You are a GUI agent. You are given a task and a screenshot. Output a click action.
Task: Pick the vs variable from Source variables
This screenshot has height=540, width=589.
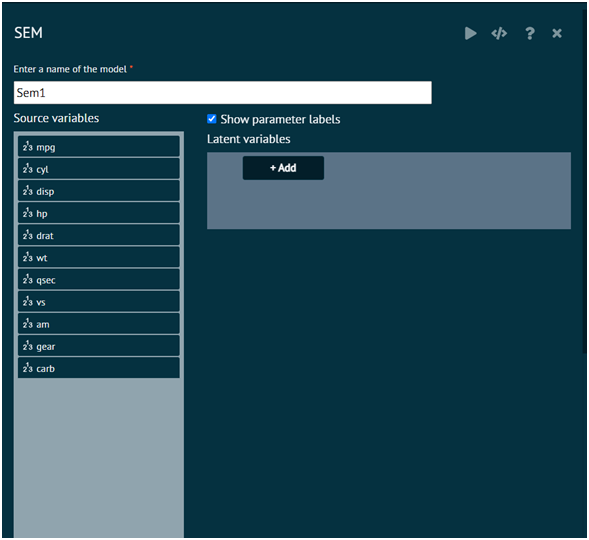[99, 302]
